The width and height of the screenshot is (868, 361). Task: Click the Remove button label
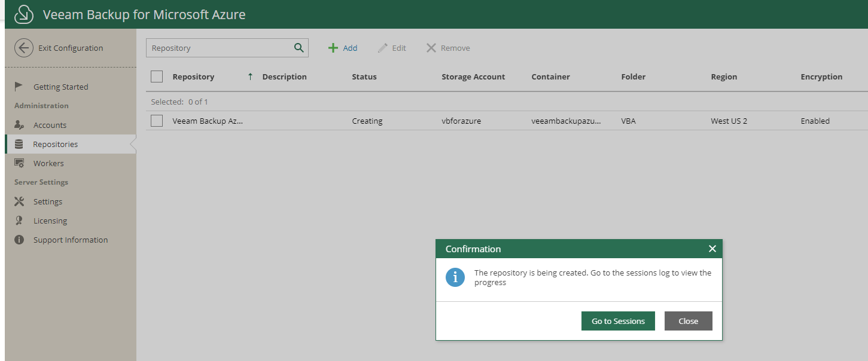coord(455,48)
